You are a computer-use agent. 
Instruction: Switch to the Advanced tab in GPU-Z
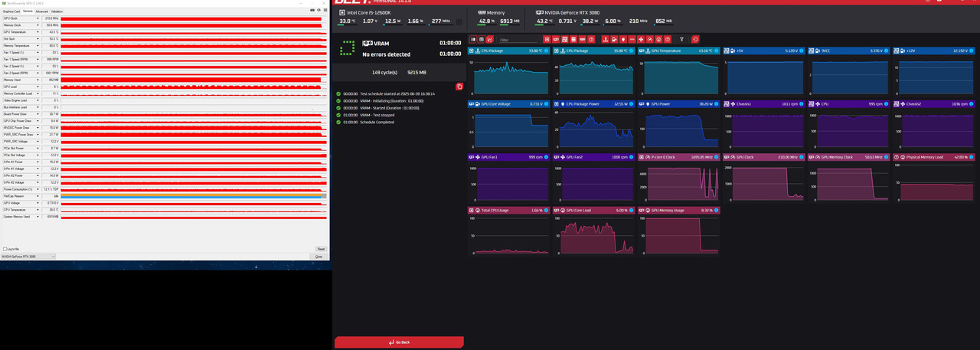click(x=42, y=11)
